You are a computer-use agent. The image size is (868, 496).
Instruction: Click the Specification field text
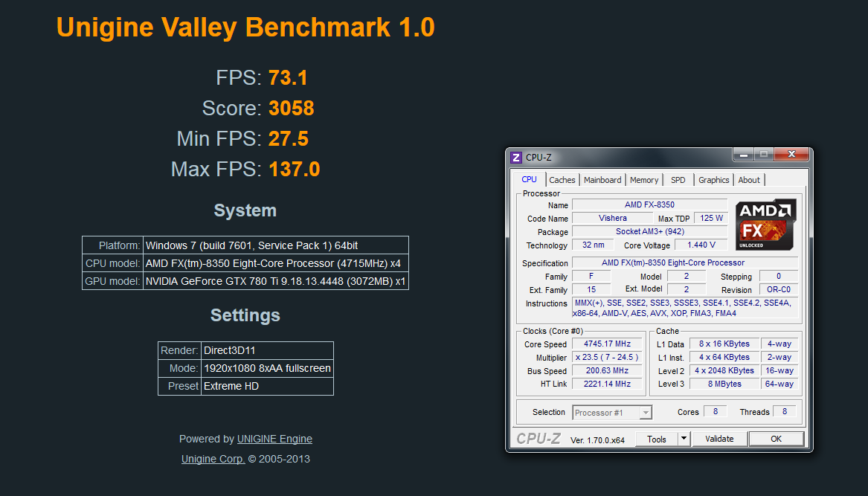click(x=672, y=263)
